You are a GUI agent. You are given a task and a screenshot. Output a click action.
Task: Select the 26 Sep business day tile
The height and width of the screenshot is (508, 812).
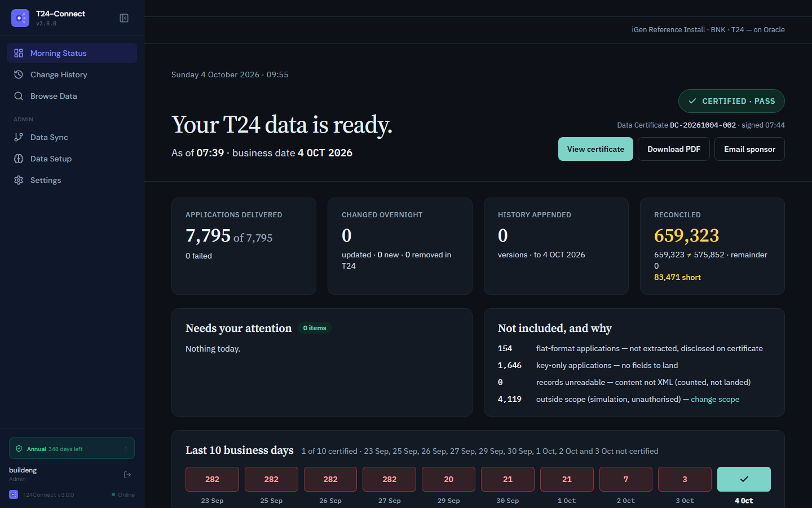(x=330, y=479)
